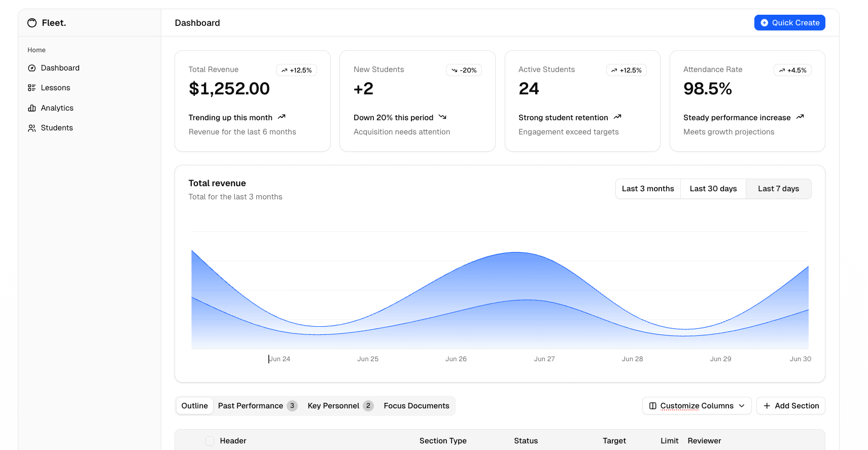Click the +12.5% Total Revenue badge
Image resolution: width=868 pixels, height=450 pixels.
(x=296, y=70)
